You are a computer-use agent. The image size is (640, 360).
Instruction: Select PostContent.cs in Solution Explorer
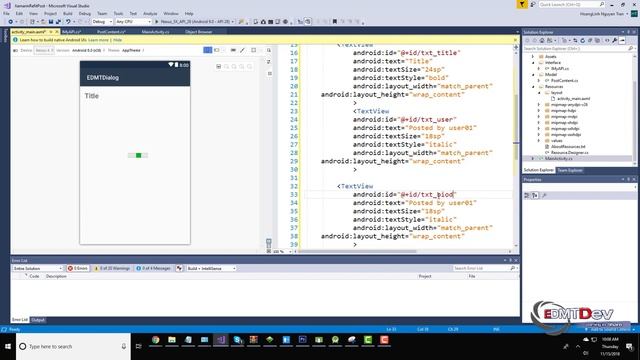(564, 80)
